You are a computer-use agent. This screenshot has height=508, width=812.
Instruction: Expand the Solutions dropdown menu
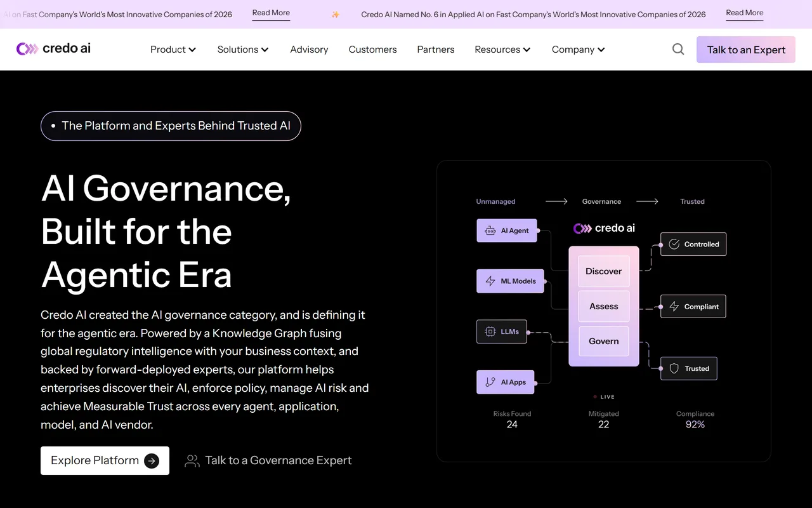[x=243, y=50]
